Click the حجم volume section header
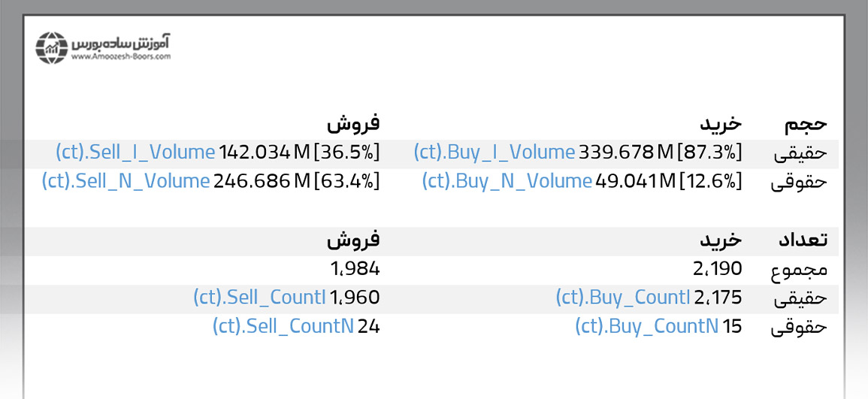 tap(805, 124)
